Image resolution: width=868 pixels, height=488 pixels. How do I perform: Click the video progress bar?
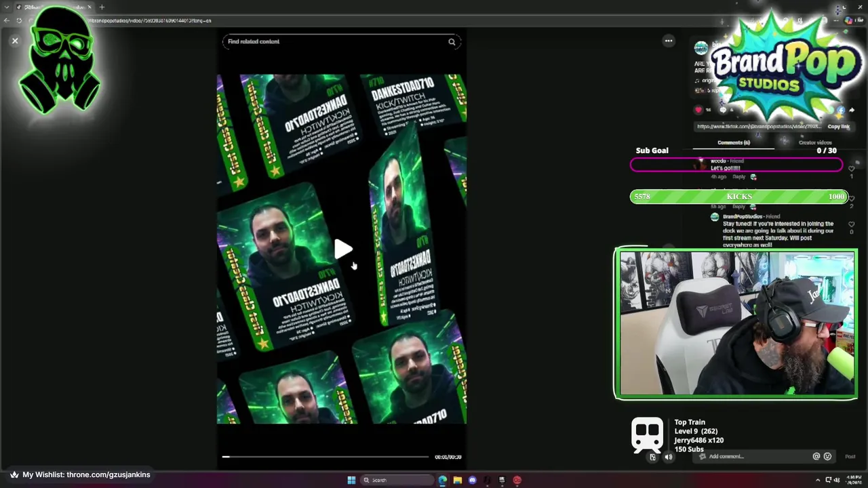[x=326, y=457]
